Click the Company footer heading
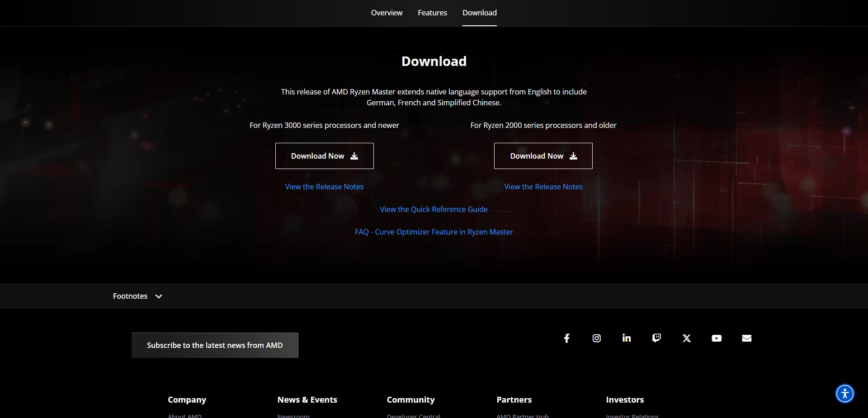The height and width of the screenshot is (418, 868). coord(187,399)
